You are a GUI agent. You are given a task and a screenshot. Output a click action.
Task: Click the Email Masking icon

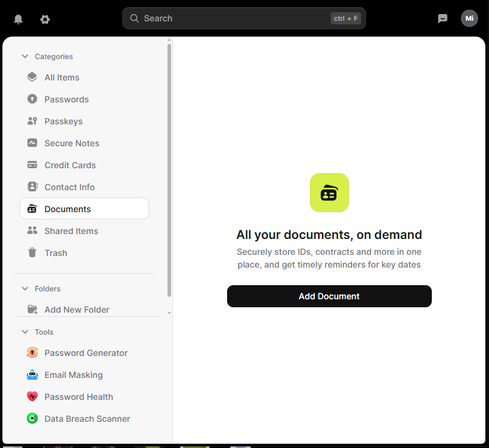point(32,375)
